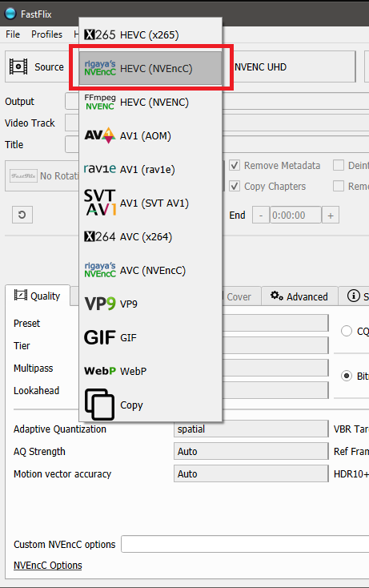Open the Tier dropdown
This screenshot has width=369, height=588.
point(275,346)
